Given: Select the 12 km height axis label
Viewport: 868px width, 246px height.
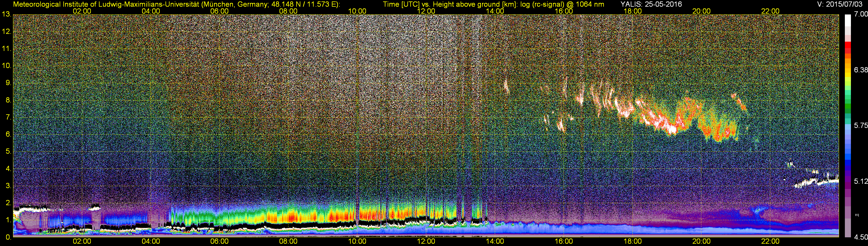Looking at the screenshot, I should point(7,31).
